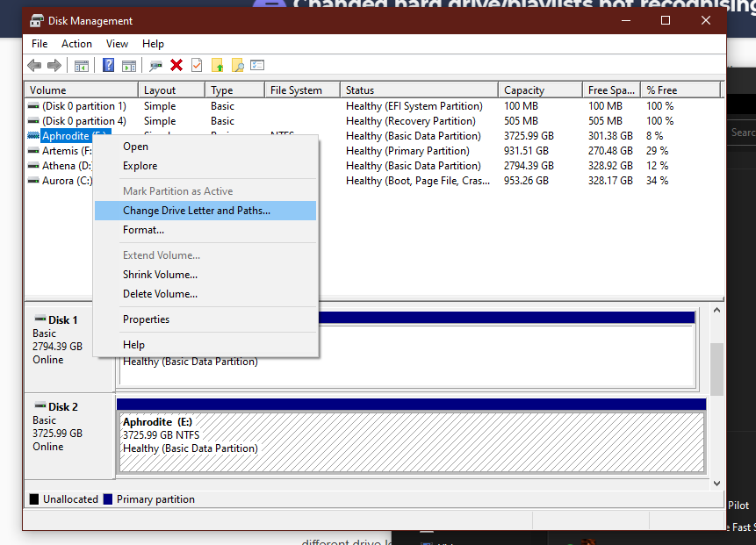The image size is (756, 545).
Task: Click scroll up arrow in disk pane
Action: click(717, 311)
